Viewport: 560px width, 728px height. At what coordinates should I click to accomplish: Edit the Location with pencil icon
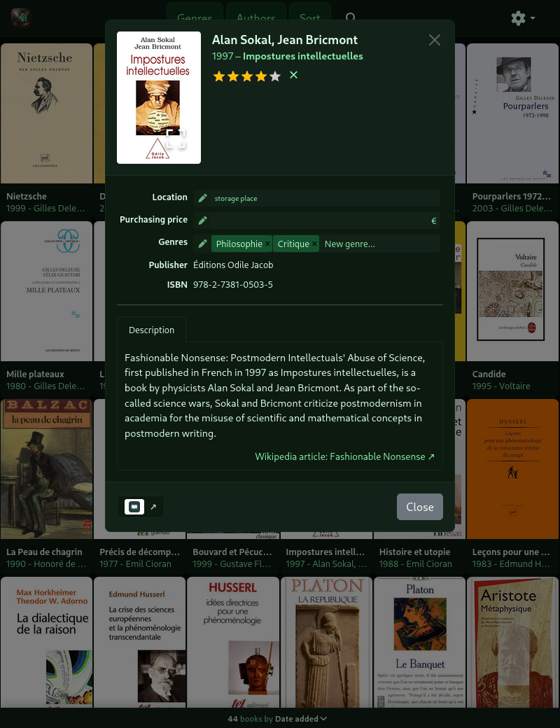(x=202, y=198)
